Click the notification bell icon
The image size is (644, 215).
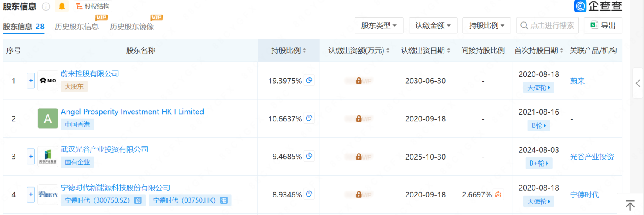coord(62,6)
